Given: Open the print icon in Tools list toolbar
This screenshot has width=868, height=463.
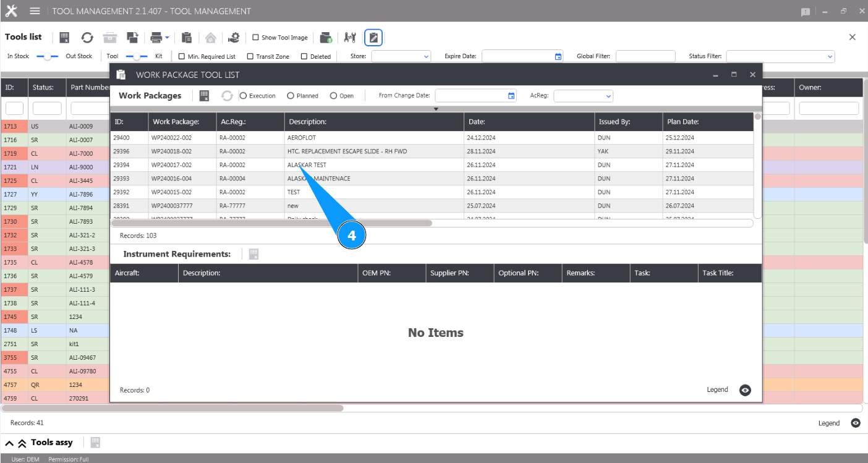Looking at the screenshot, I should coord(157,38).
